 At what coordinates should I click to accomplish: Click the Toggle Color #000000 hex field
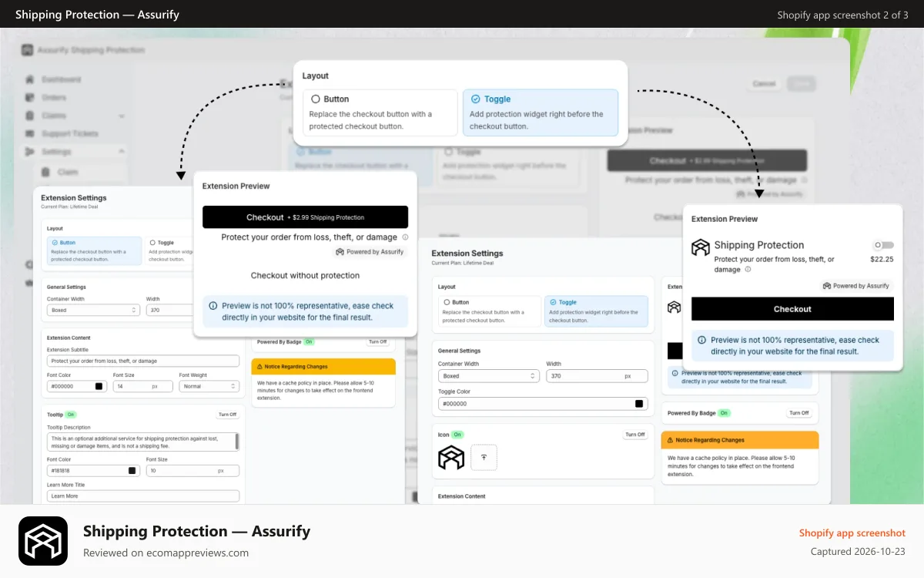tap(543, 404)
